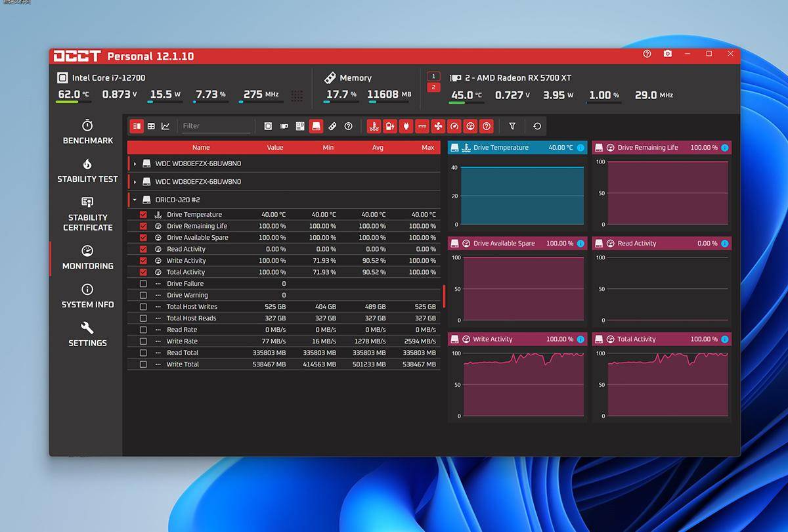788x532 pixels.
Task: Toggle the fan sensor filter icon
Action: 438,126
